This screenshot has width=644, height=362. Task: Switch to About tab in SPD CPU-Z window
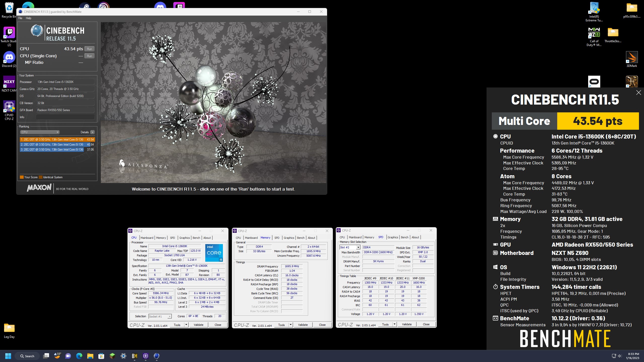tap(415, 237)
